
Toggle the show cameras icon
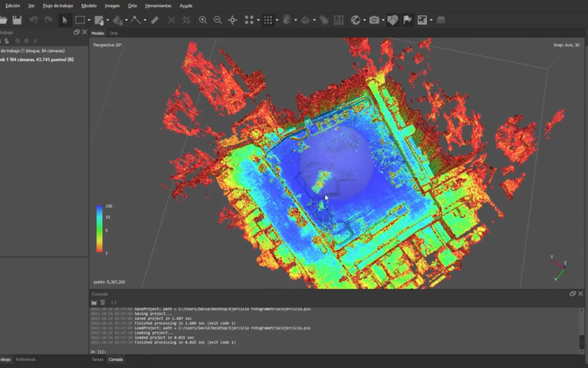(375, 20)
